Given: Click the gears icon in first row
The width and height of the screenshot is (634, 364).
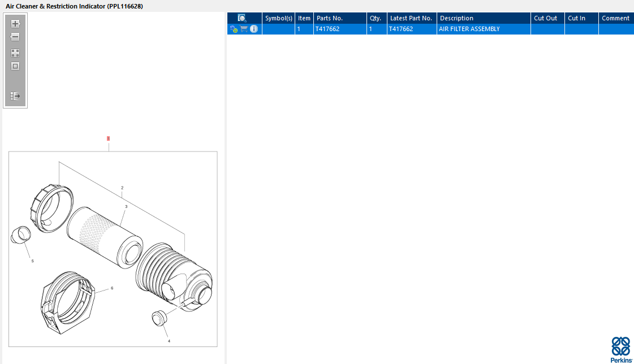Looking at the screenshot, I should pos(234,29).
